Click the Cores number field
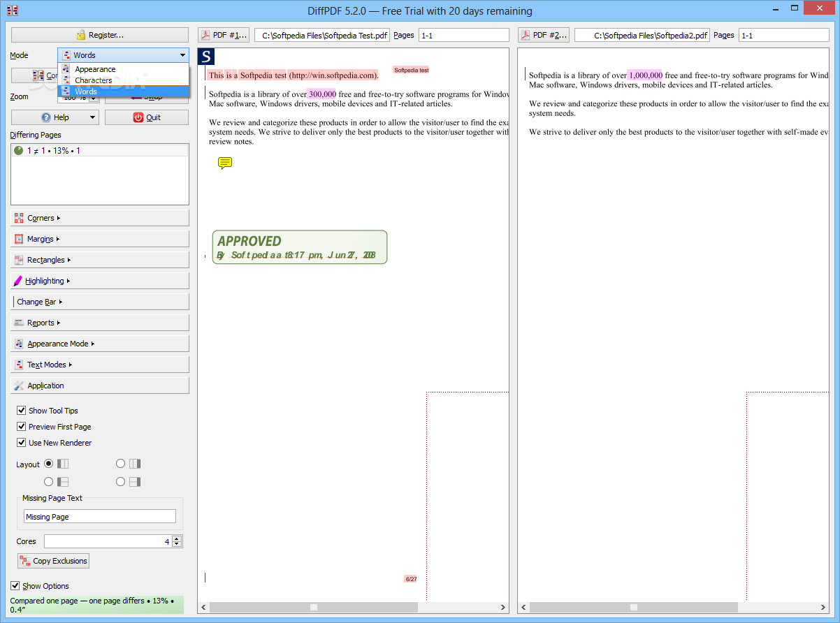 tap(108, 541)
